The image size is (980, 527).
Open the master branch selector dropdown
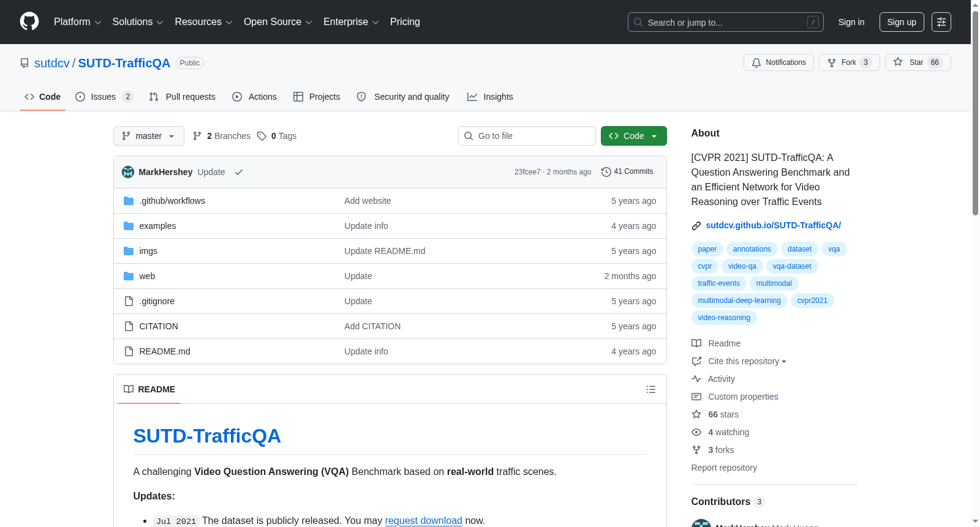coord(149,136)
